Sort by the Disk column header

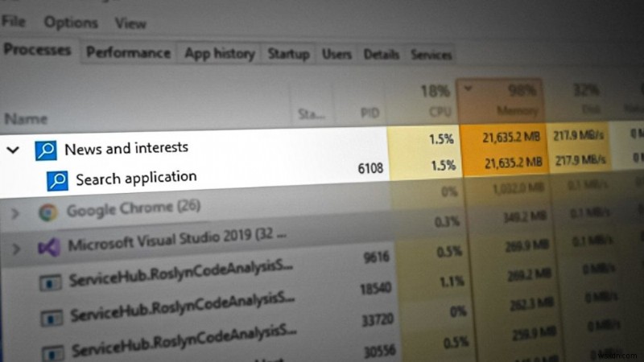591,109
